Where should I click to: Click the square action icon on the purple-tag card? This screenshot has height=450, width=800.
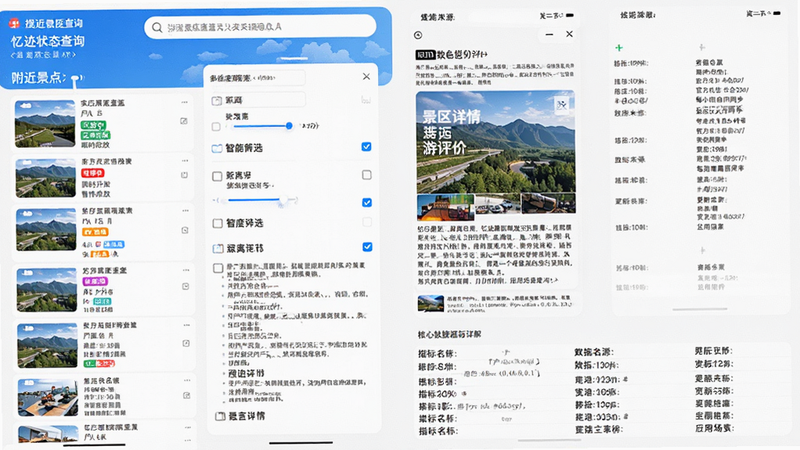(185, 286)
